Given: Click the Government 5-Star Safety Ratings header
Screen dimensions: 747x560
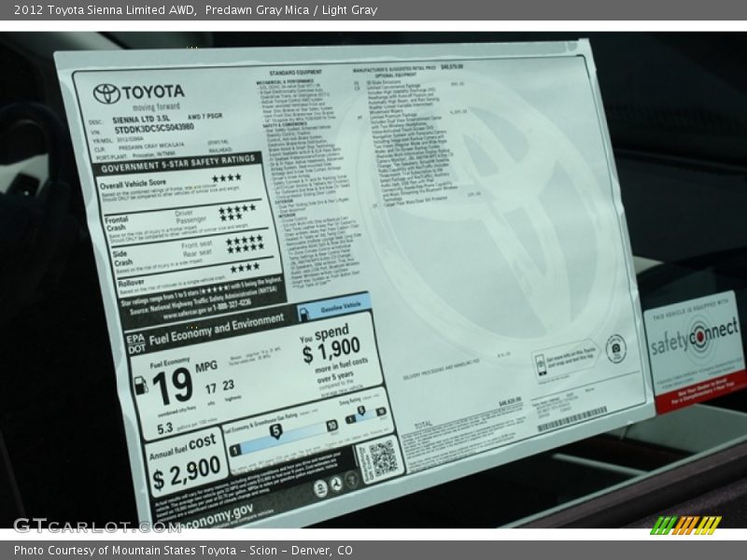Looking at the screenshot, I should pyautogui.click(x=177, y=162).
